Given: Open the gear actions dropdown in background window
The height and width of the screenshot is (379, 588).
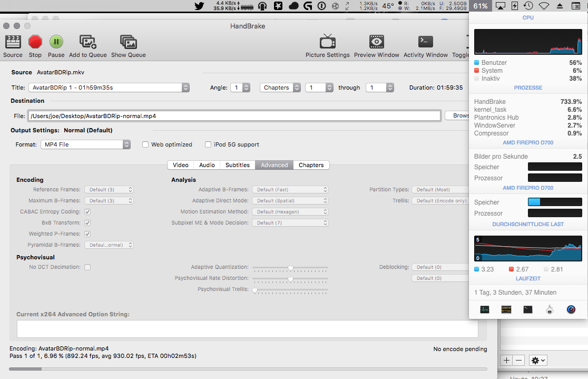Looking at the screenshot, I should (x=538, y=360).
